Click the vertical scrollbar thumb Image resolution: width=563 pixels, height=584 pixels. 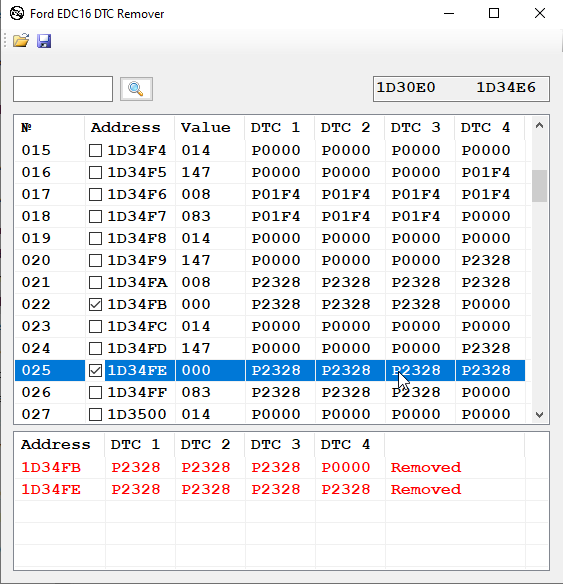coord(539,185)
